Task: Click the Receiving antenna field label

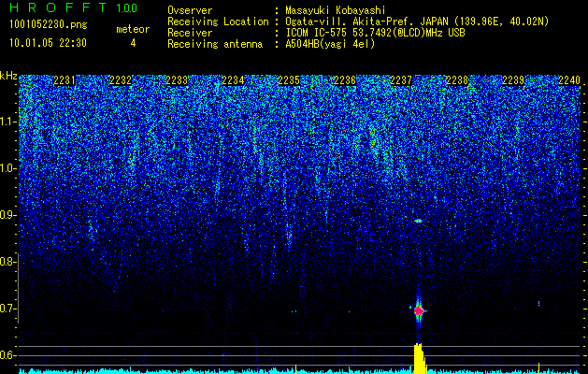Action: (x=215, y=44)
